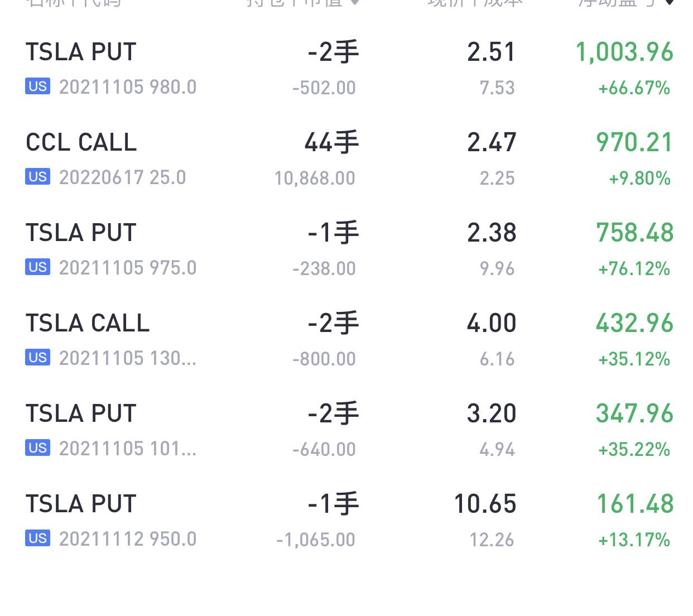
Task: Select the +76.12% gain percentage
Action: (x=634, y=268)
